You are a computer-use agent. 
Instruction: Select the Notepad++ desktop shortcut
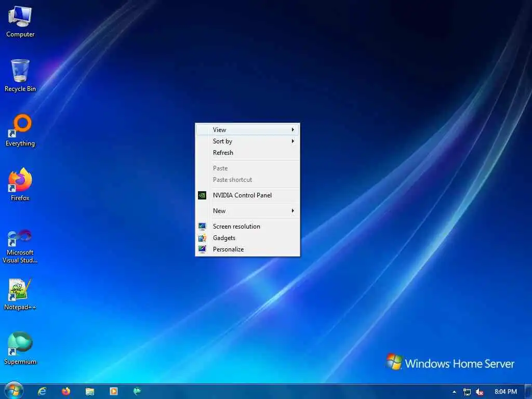pos(20,294)
